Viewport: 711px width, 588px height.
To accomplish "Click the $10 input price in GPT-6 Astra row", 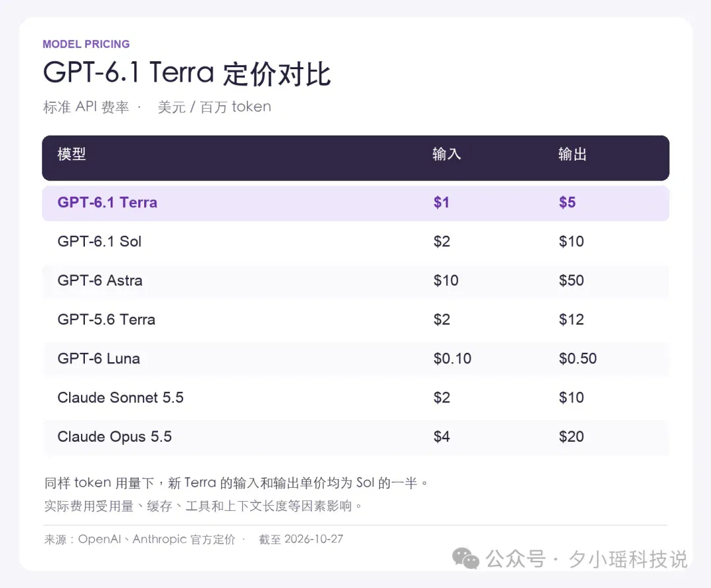I will point(446,281).
